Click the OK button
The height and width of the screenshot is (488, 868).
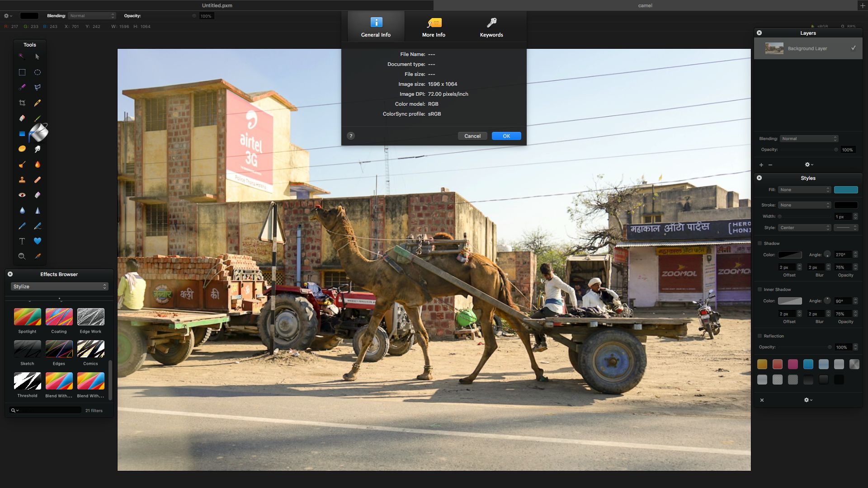point(506,136)
